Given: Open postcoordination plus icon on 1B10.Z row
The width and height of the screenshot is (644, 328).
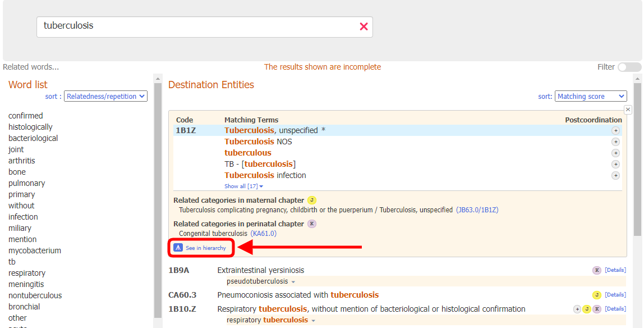Looking at the screenshot, I should tap(577, 309).
